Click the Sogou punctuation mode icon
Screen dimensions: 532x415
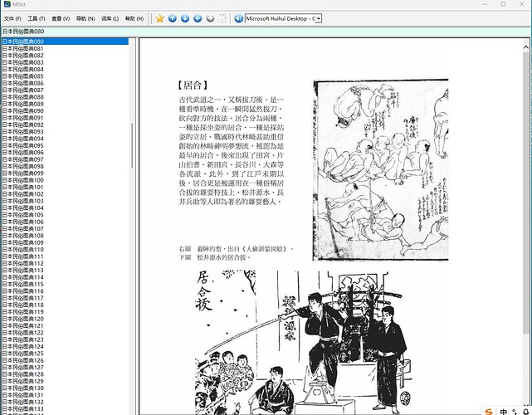coord(515,412)
